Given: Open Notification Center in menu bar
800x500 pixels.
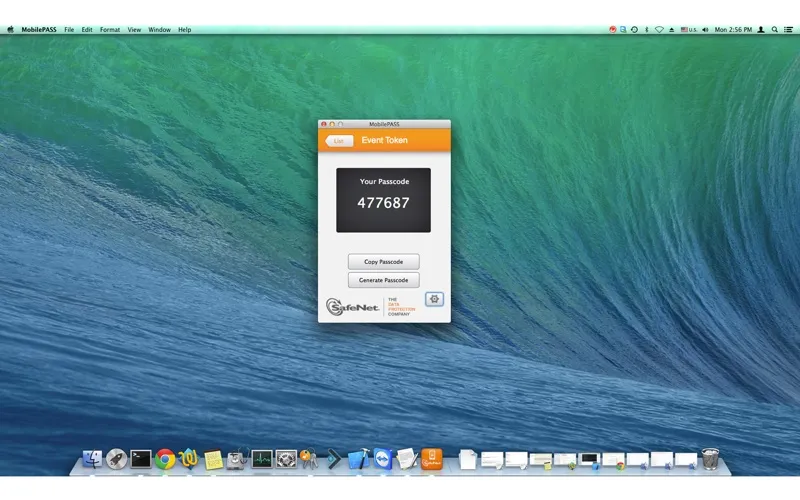Looking at the screenshot, I should coord(789,30).
